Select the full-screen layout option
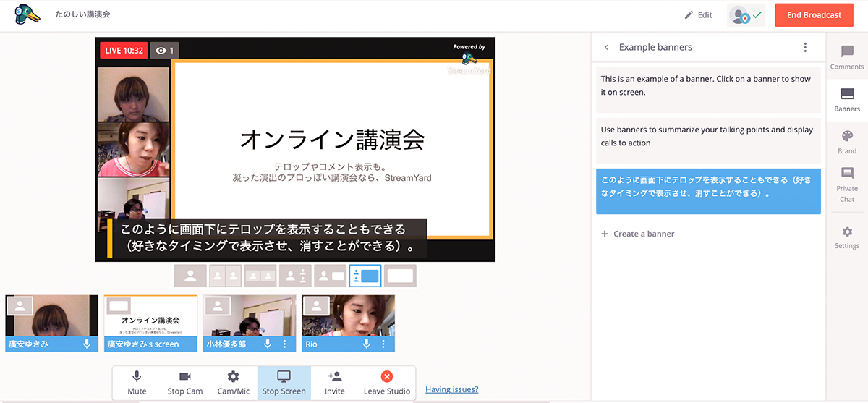 [x=400, y=276]
